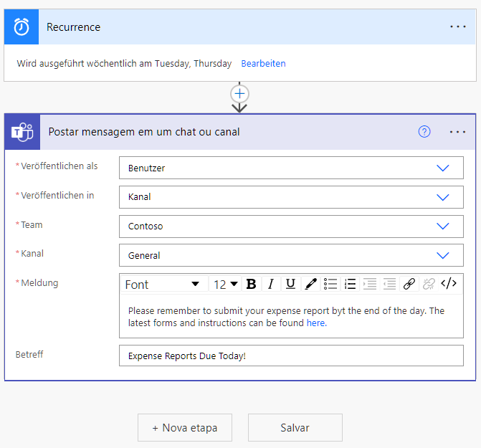This screenshot has height=448, width=481.
Task: Click the 'Wird ausgeführt wöchentlich' summary text
Action: (124, 64)
